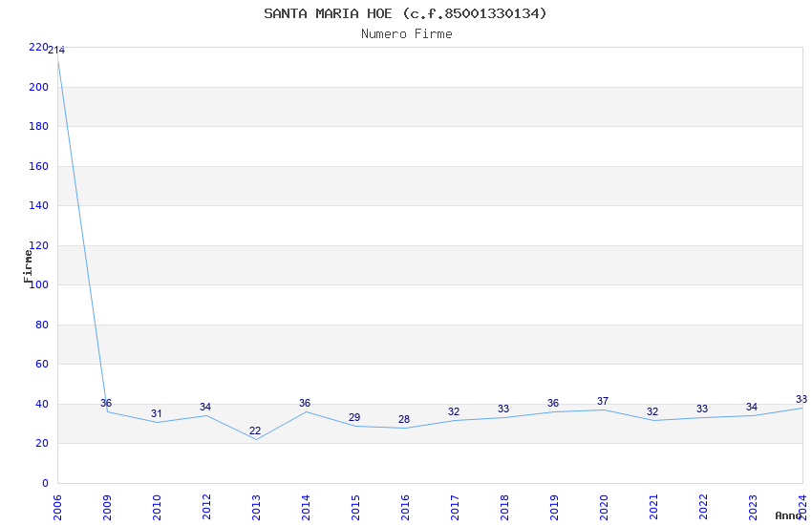Select the 36 data label above 2019
Viewport: 812px width, 525px height.
[x=553, y=403]
